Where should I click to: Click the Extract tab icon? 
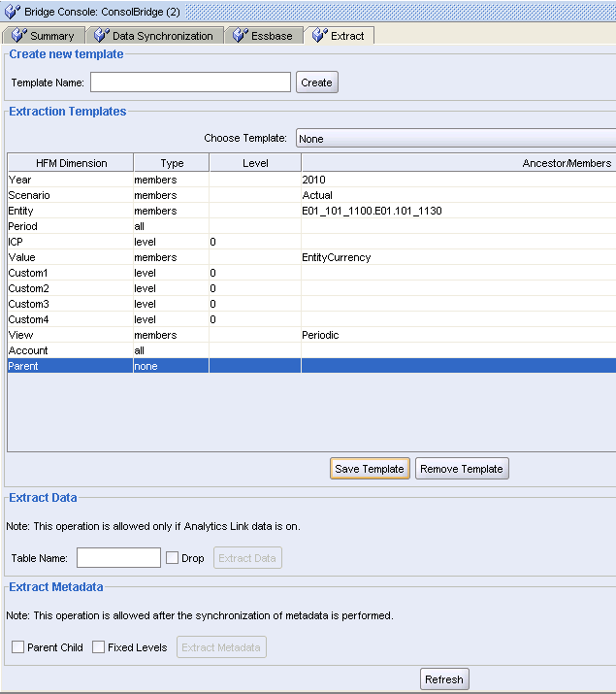pos(320,35)
